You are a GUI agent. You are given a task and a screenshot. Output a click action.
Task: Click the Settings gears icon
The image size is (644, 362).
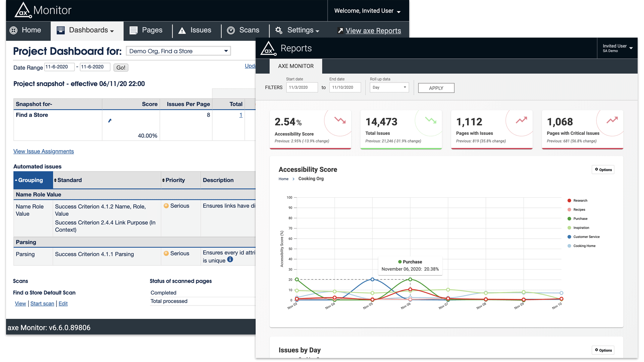[x=279, y=30]
